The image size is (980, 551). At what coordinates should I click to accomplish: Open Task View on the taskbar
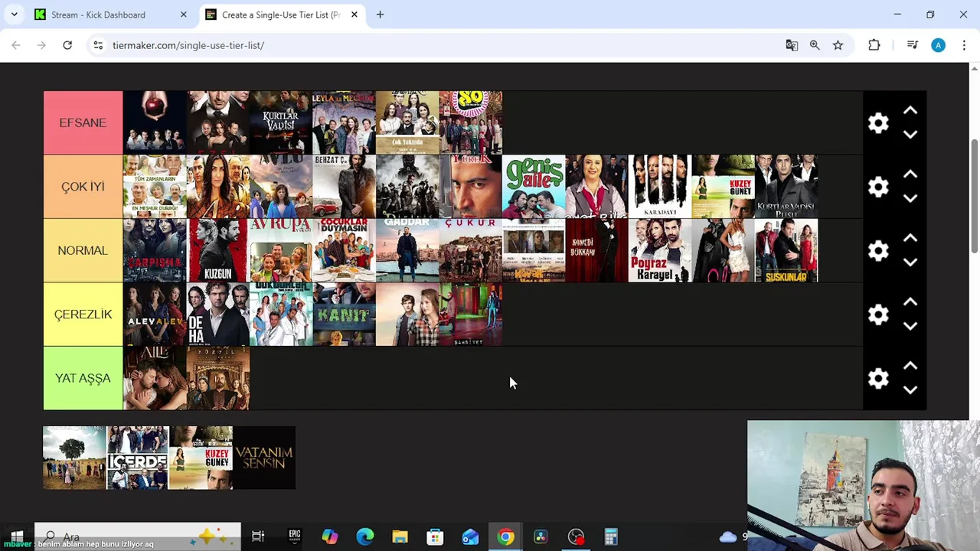click(x=258, y=536)
